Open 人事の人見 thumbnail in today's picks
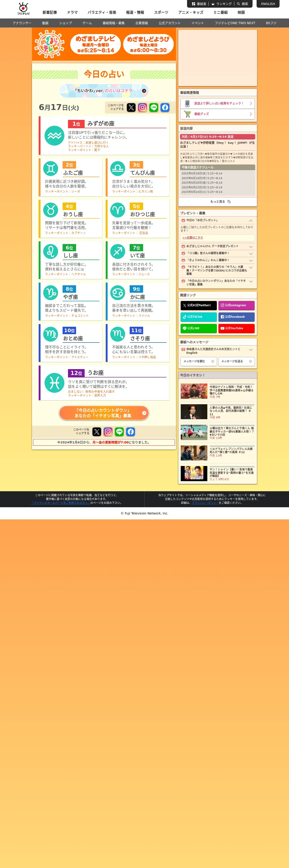Viewport: 289px width, 868px height. pos(194,412)
